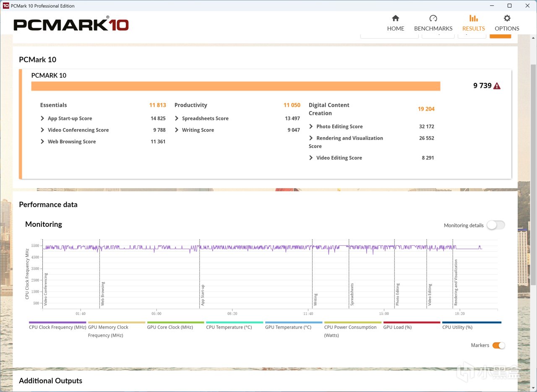Image resolution: width=537 pixels, height=392 pixels.
Task: Click the orange PCMARK 10 score bar
Action: (x=236, y=86)
